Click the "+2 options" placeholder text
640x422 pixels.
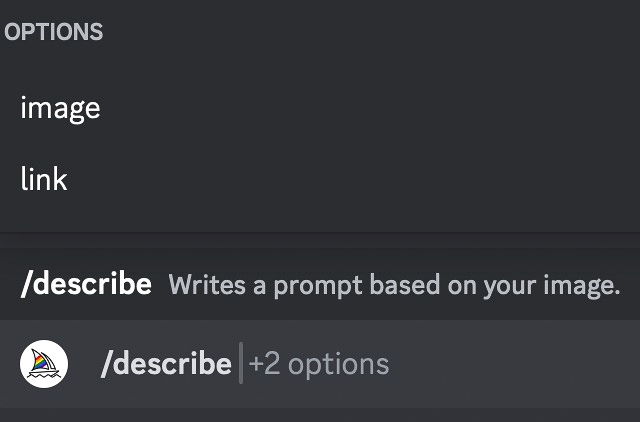[x=318, y=364]
